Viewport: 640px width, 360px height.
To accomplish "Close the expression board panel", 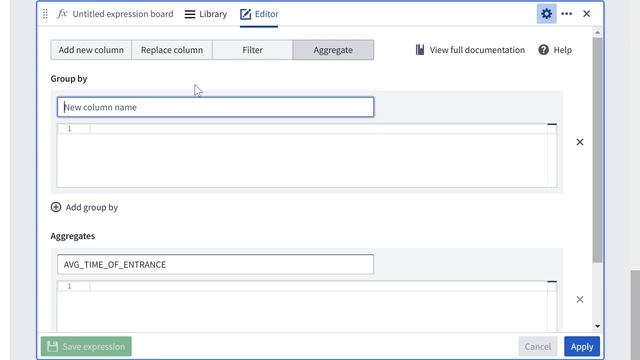I will point(587,14).
